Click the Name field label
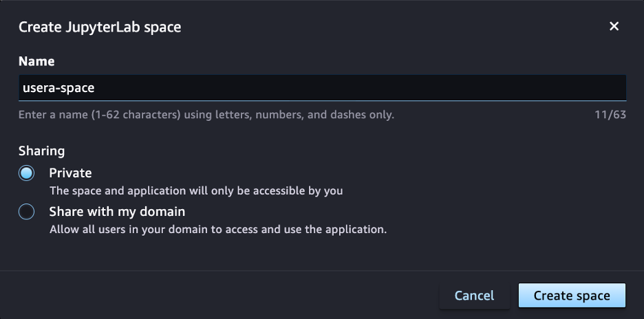Viewport: 644px width, 319px height. pyautogui.click(x=36, y=61)
